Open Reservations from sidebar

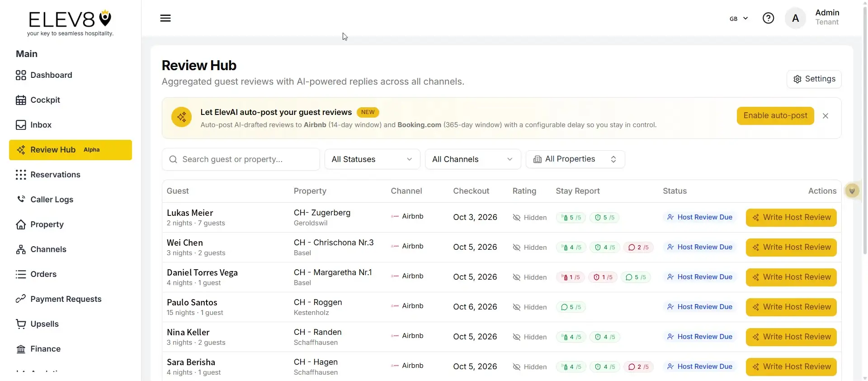(71, 175)
